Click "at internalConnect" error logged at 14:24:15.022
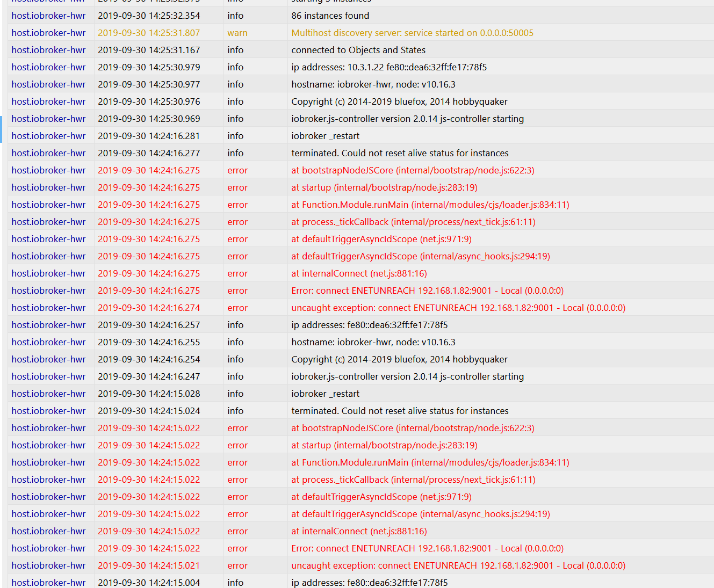This screenshot has height=588, width=714. pyautogui.click(x=359, y=531)
